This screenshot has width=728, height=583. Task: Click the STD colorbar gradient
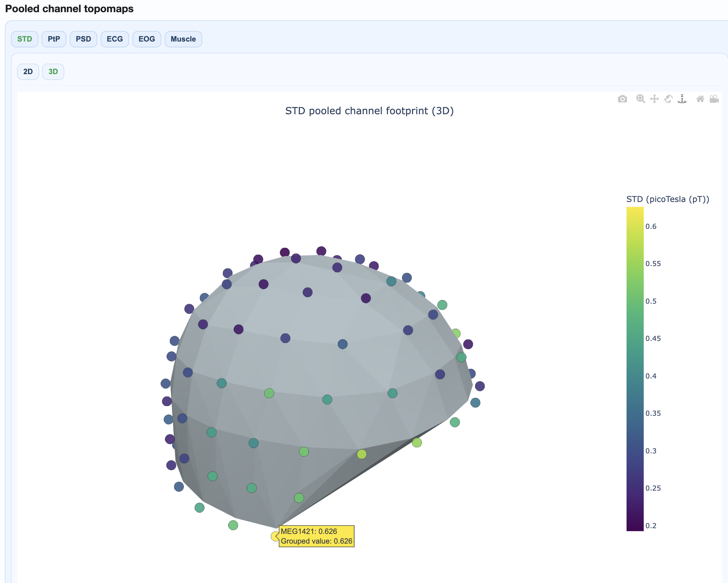pyautogui.click(x=635, y=369)
